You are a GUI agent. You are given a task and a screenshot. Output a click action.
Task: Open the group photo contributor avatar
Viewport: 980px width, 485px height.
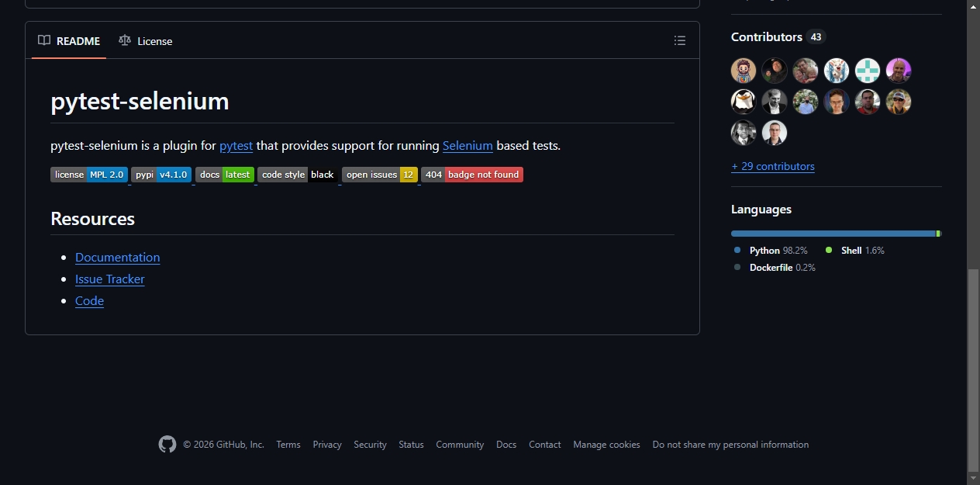806,71
